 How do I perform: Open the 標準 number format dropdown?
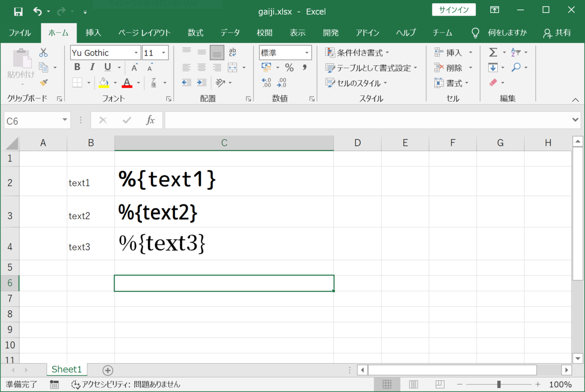point(307,53)
